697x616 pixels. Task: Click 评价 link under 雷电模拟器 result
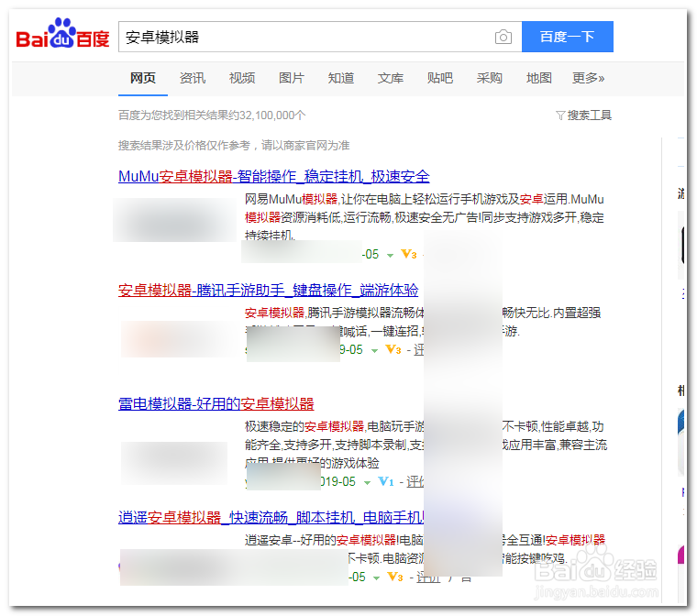coord(415,482)
